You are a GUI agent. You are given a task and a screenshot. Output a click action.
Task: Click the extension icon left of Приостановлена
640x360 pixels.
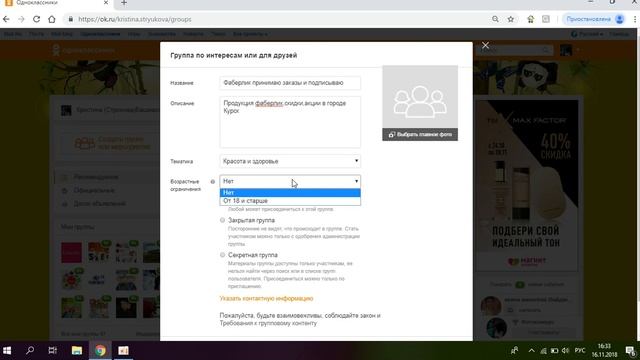pos(546,19)
